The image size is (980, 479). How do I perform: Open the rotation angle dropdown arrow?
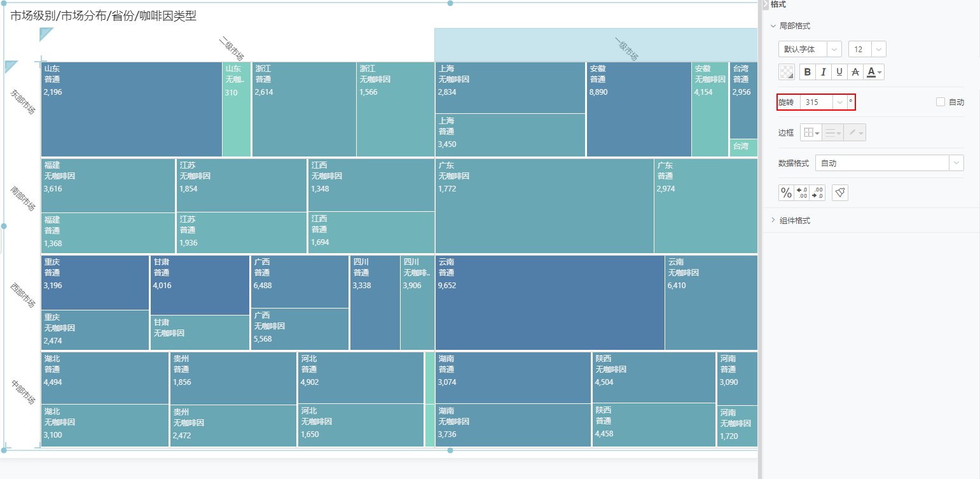click(x=840, y=102)
